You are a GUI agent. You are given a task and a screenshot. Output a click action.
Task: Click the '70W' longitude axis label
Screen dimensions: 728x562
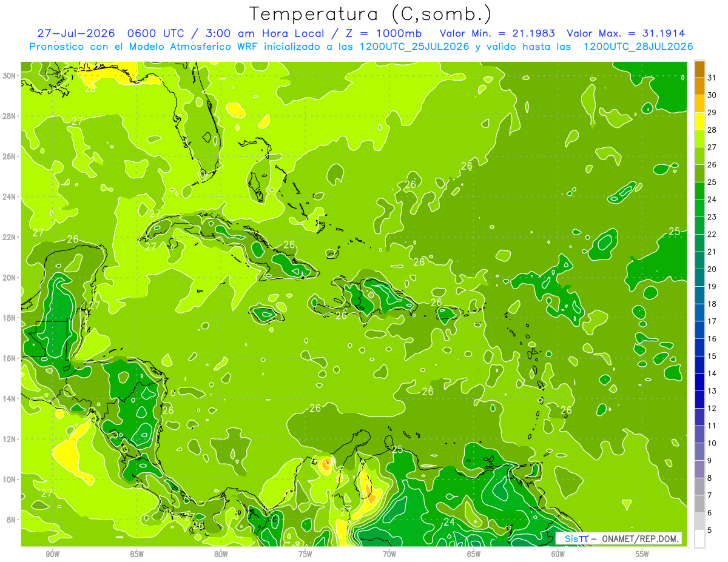coord(389,554)
